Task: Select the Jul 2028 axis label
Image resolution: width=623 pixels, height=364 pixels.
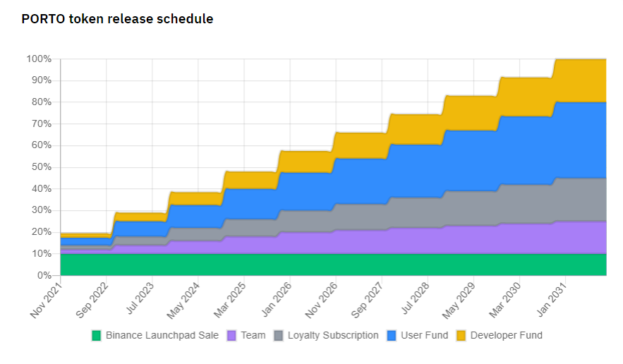Action: 416,298
